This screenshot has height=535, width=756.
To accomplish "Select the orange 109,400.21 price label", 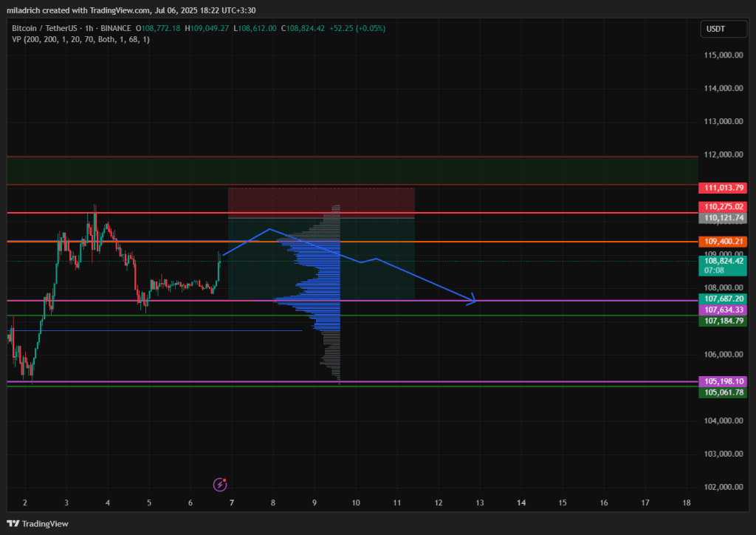I will tap(722, 242).
